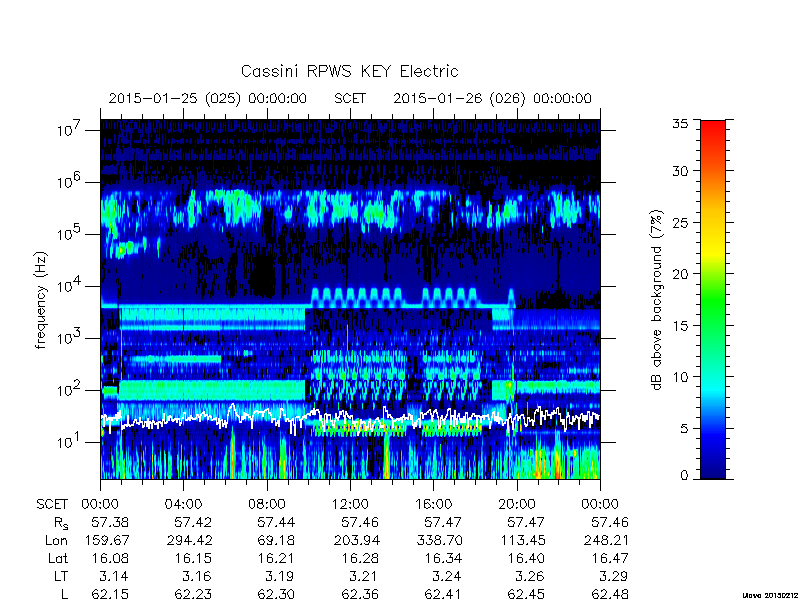
Task: Click the Uiowa version stamp in corner
Action: point(770,595)
